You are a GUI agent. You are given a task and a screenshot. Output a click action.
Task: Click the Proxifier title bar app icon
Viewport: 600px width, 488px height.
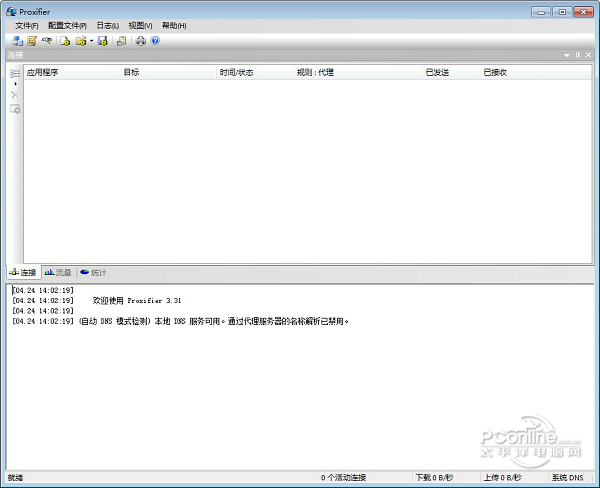tap(11, 11)
